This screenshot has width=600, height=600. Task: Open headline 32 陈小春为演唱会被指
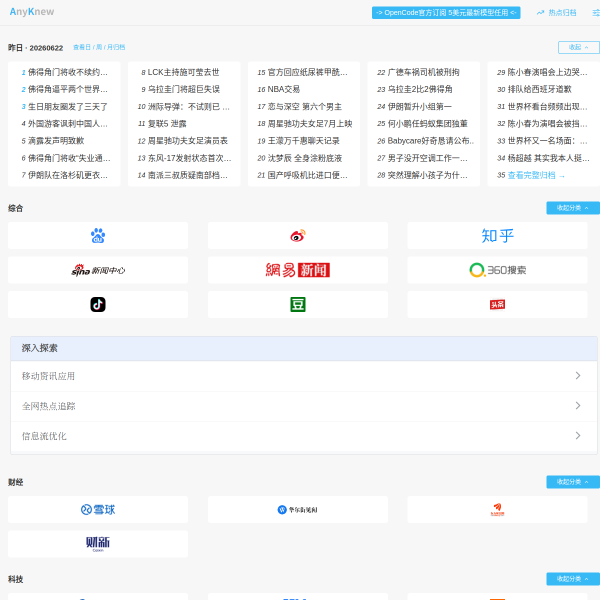click(x=548, y=124)
